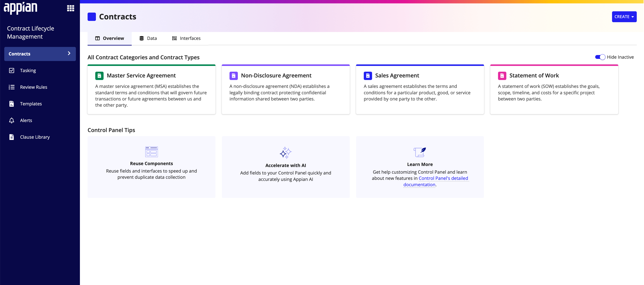
Task: Click the Accelerate with AI sparkle icon
Action: coord(286,153)
